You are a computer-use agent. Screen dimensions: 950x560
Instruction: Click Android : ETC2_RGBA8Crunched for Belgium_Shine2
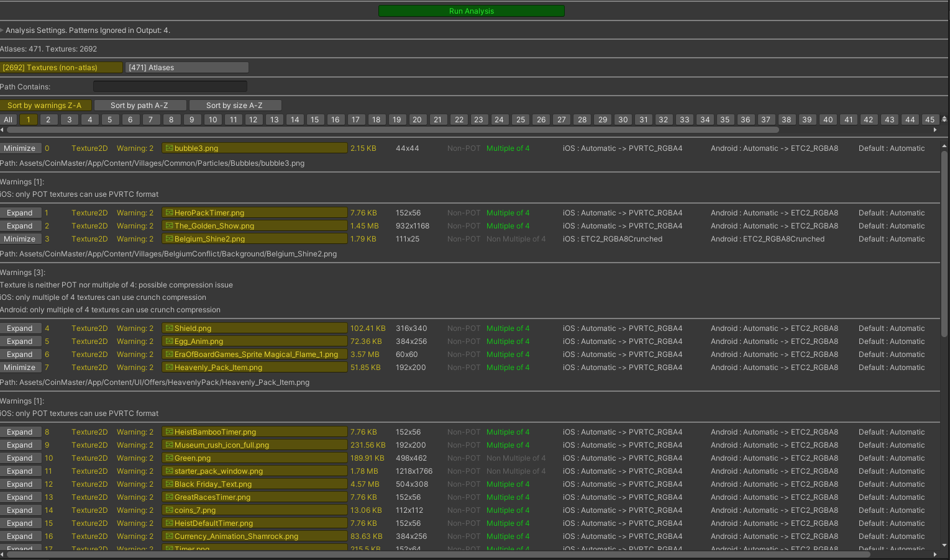click(x=767, y=239)
